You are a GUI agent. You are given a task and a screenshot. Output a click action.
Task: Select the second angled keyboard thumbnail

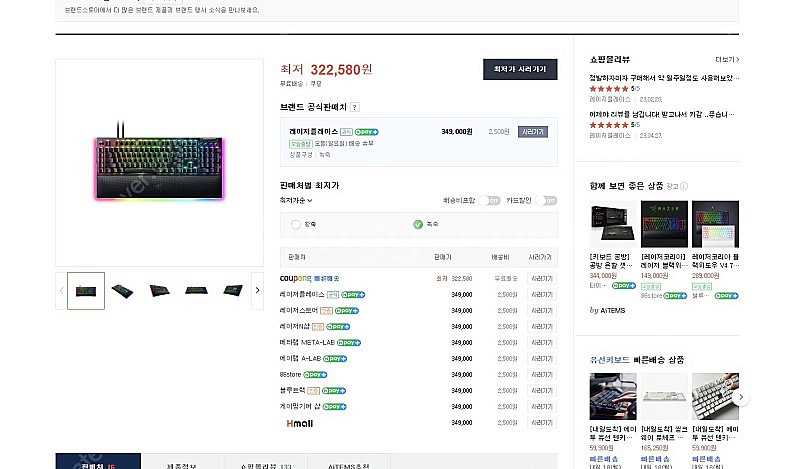pos(122,291)
